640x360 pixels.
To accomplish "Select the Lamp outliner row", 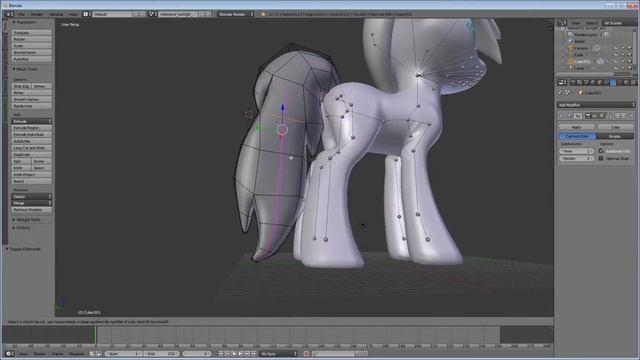I will click(x=579, y=68).
